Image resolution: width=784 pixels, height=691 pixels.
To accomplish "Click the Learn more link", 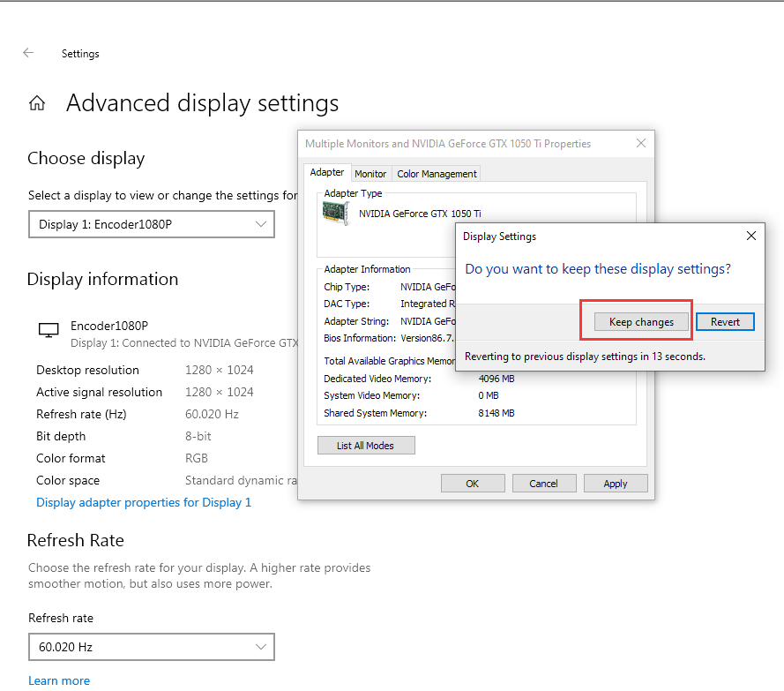I will click(59, 680).
